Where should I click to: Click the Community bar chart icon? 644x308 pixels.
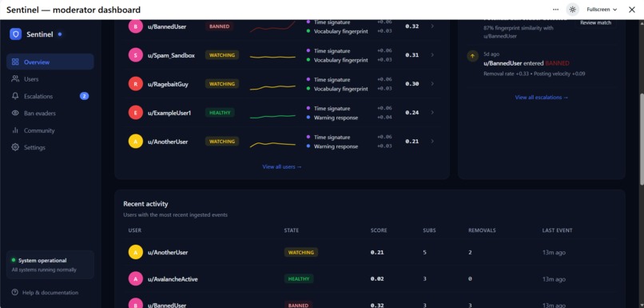pos(15,130)
